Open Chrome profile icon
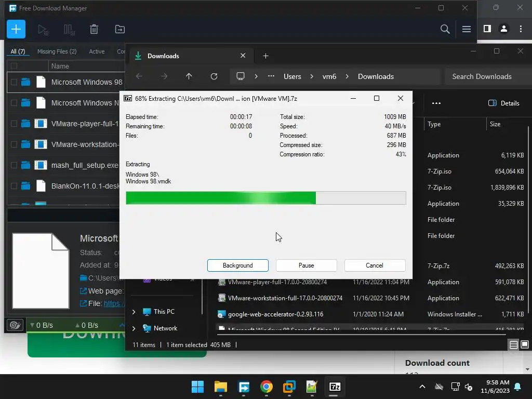 point(504,29)
